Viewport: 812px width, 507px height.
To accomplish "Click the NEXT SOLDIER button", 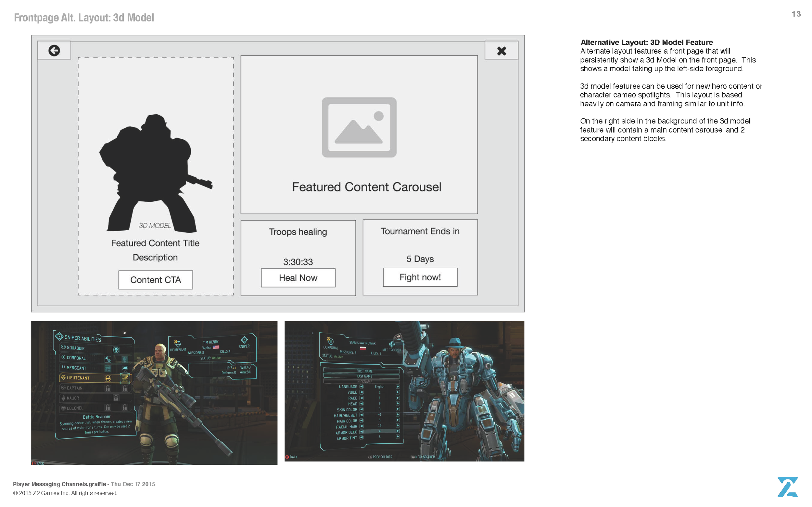I will point(423,457).
